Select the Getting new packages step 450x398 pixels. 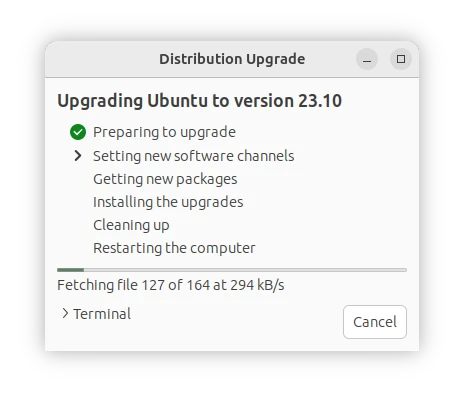pyautogui.click(x=165, y=179)
